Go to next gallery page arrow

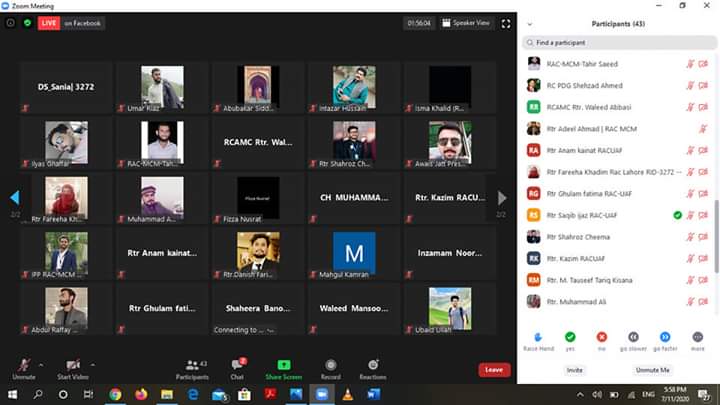(502, 198)
